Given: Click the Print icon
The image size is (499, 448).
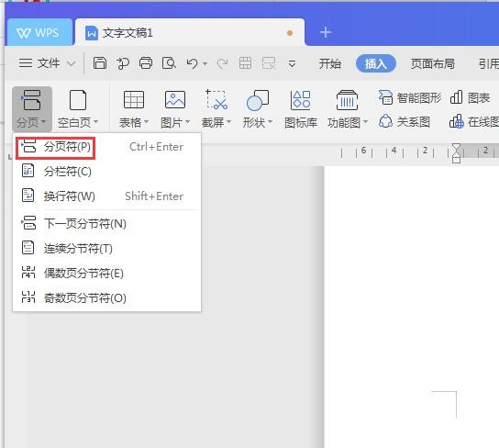Looking at the screenshot, I should coord(146,63).
